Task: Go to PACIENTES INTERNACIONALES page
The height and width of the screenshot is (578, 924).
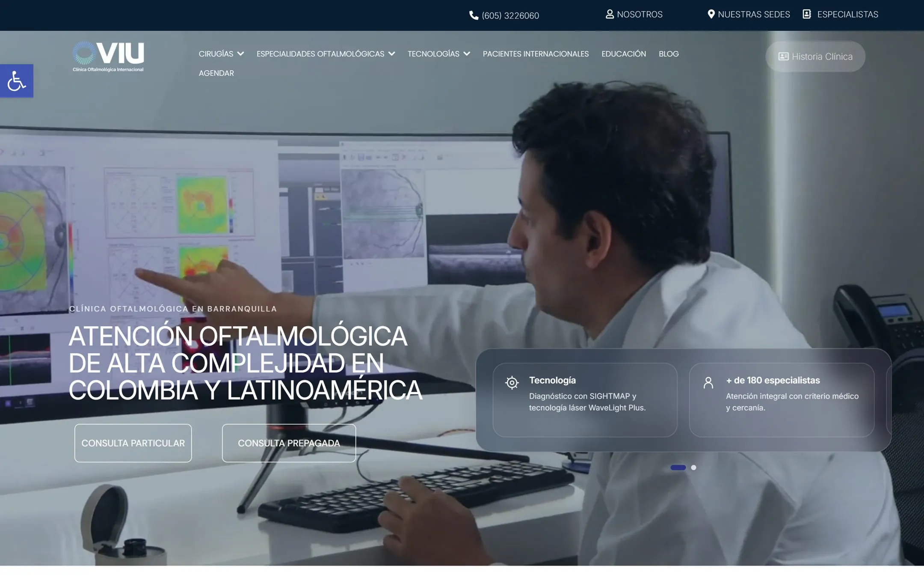Action: (x=536, y=54)
